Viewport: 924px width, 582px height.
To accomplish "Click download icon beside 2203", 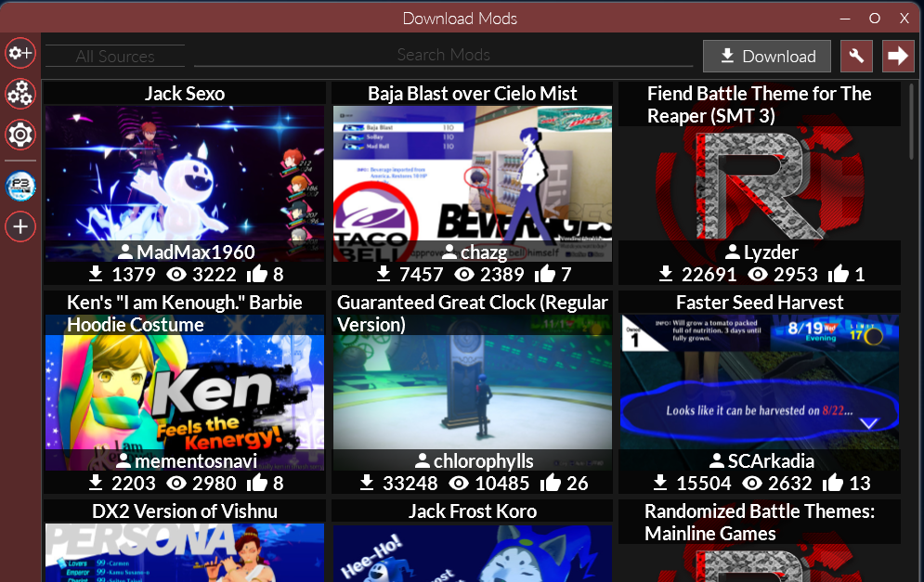I will 96,483.
